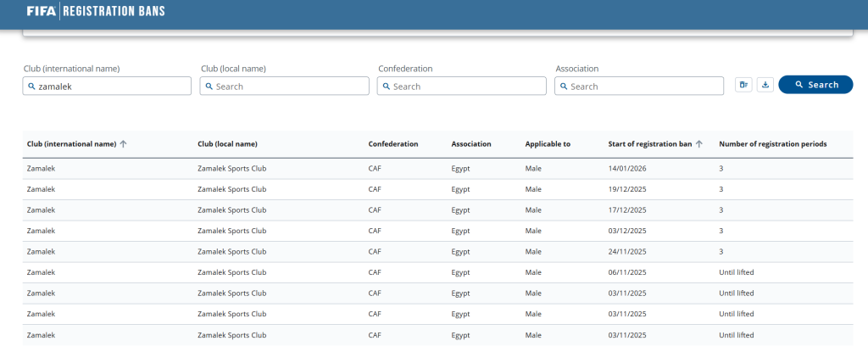Image resolution: width=868 pixels, height=352 pixels.
Task: Click the FIFA logo in header
Action: (x=42, y=12)
